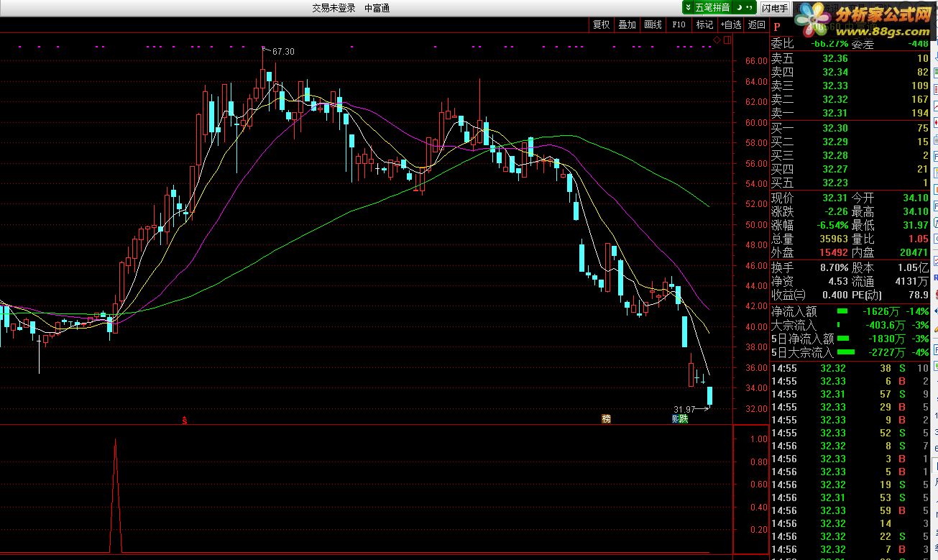Image resolution: width=938 pixels, height=560 pixels.
Task: Open the 叠加 overlay option
Action: [x=627, y=24]
